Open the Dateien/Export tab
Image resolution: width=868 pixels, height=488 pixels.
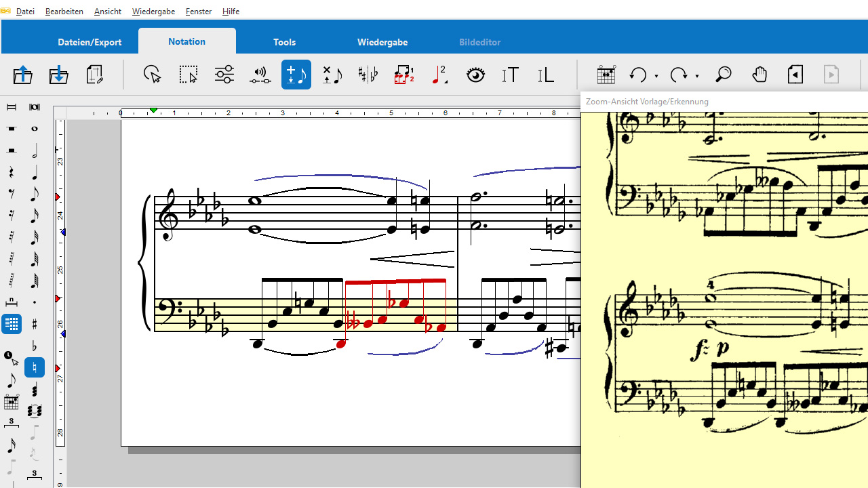90,42
